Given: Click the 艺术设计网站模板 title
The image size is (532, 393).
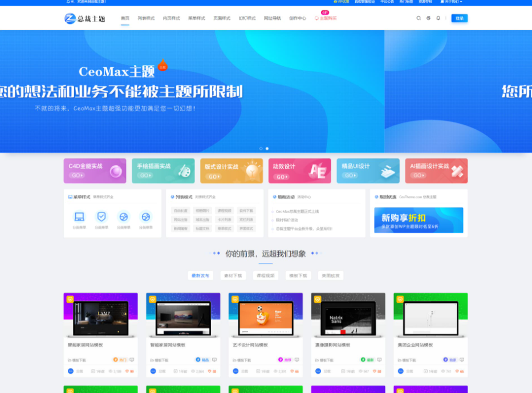Looking at the screenshot, I should click(250, 345).
